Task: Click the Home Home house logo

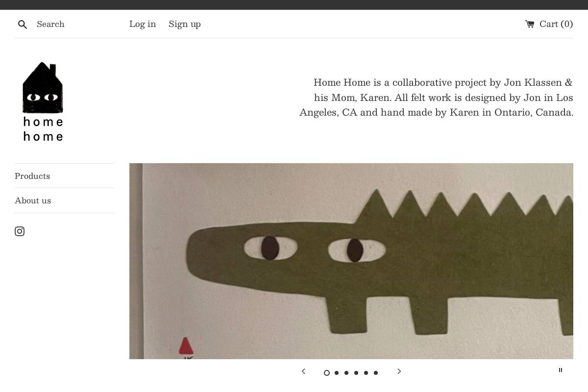Action: point(43,101)
